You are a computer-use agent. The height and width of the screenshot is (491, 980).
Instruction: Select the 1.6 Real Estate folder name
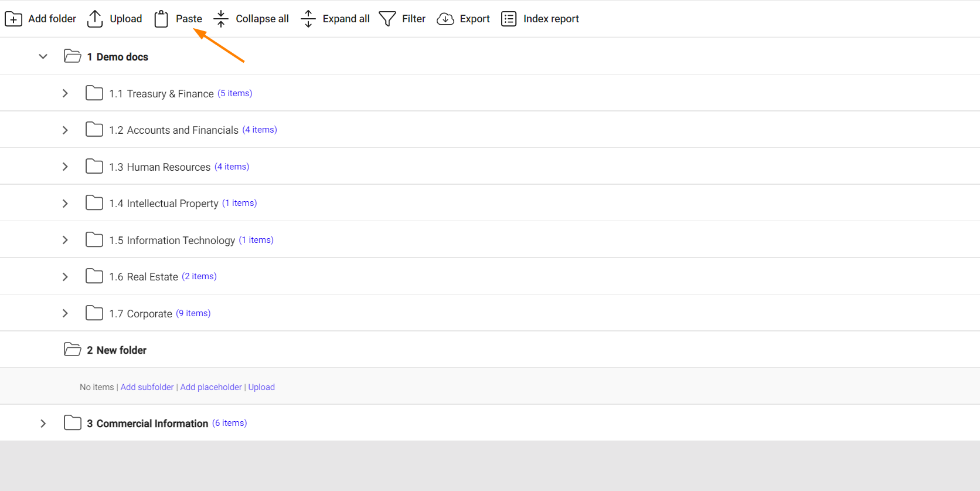tap(144, 277)
